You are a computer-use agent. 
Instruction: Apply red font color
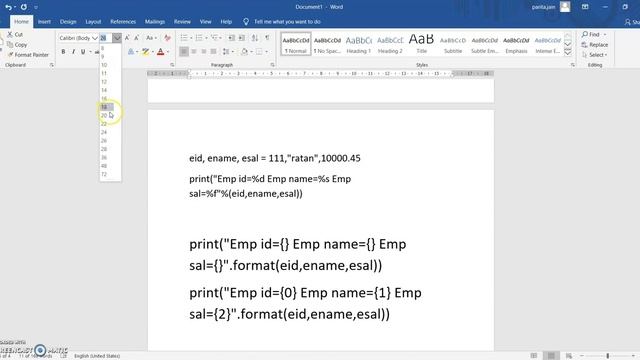[x=160, y=52]
